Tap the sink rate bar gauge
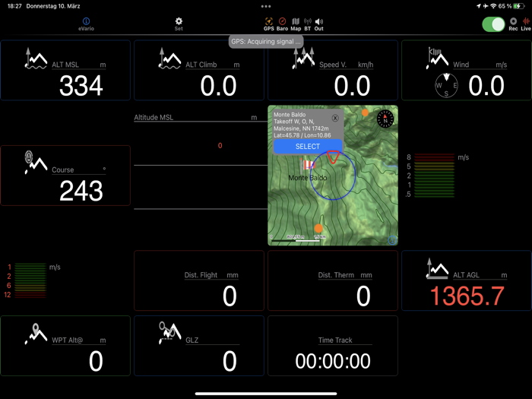This screenshot has height=399, width=532. tap(30, 280)
